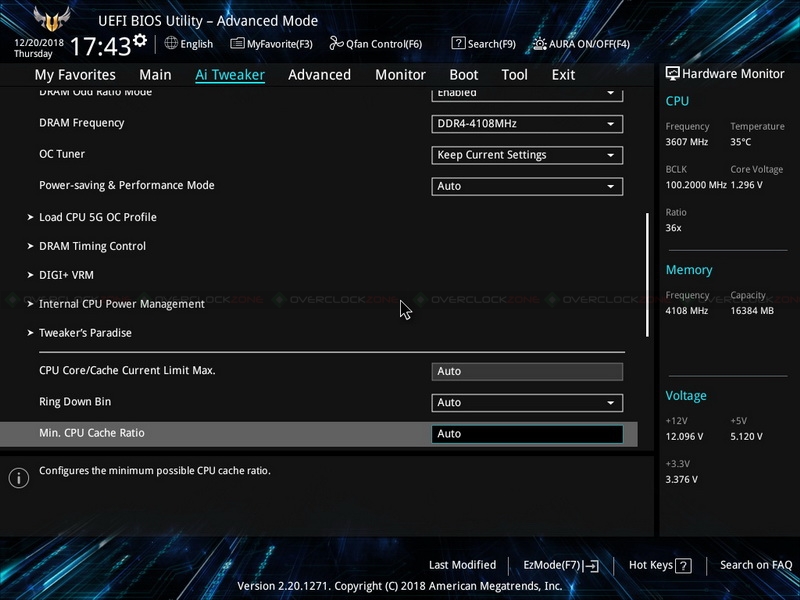Click the Search(F9) question icon

[x=458, y=43]
